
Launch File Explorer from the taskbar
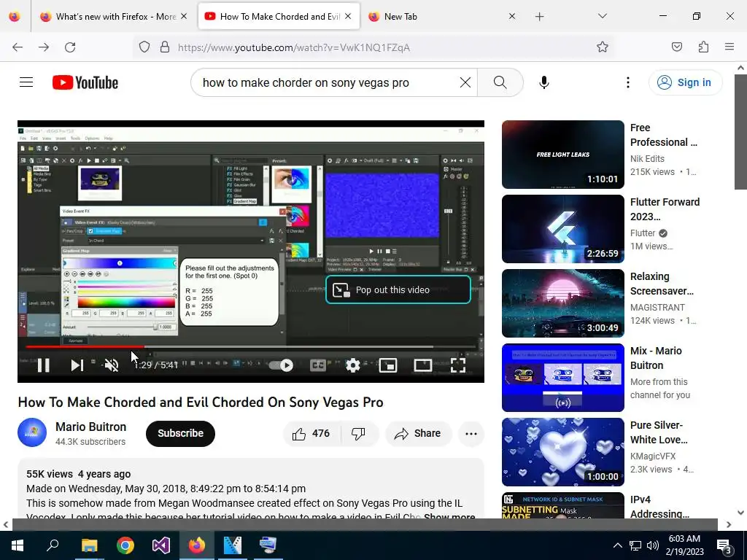click(89, 545)
